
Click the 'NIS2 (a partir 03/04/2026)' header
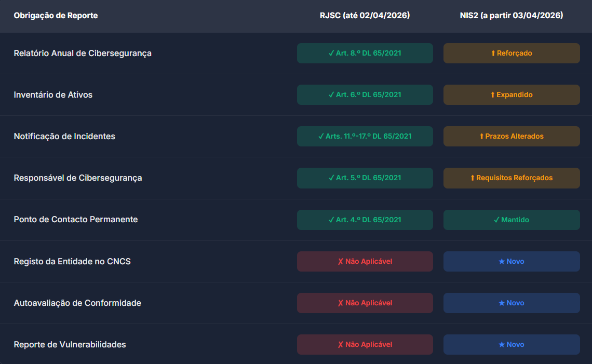pyautogui.click(x=512, y=16)
